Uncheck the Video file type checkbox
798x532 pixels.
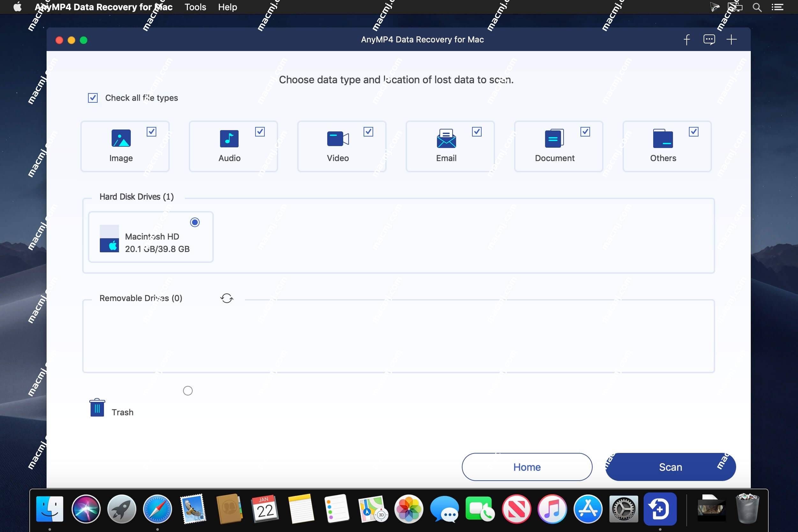368,132
